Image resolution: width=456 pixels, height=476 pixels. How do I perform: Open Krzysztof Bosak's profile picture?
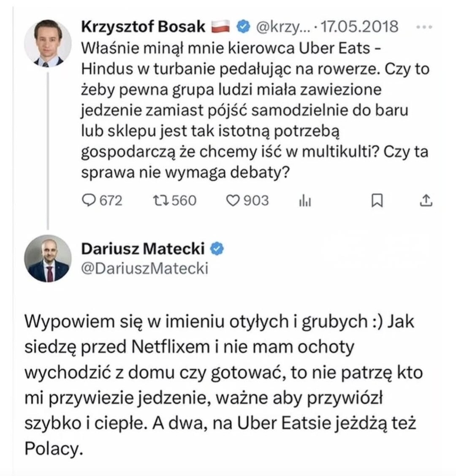tap(48, 43)
